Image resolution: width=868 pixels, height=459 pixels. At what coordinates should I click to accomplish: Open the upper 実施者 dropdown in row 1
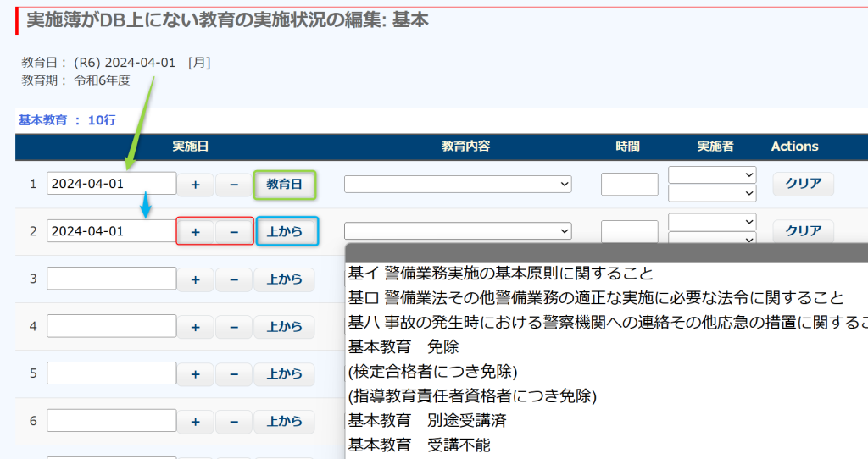click(712, 174)
